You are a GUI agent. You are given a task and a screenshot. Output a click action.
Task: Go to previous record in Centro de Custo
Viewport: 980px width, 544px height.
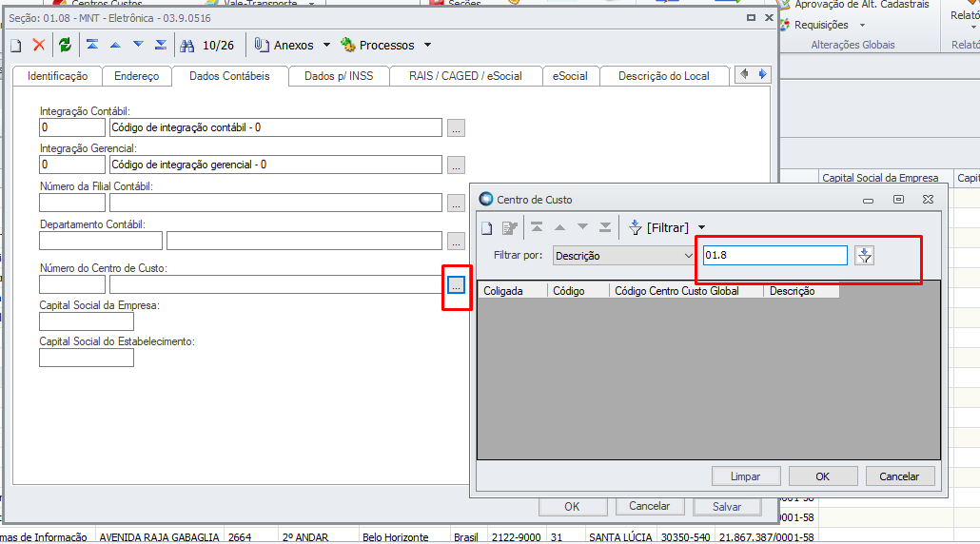point(559,227)
